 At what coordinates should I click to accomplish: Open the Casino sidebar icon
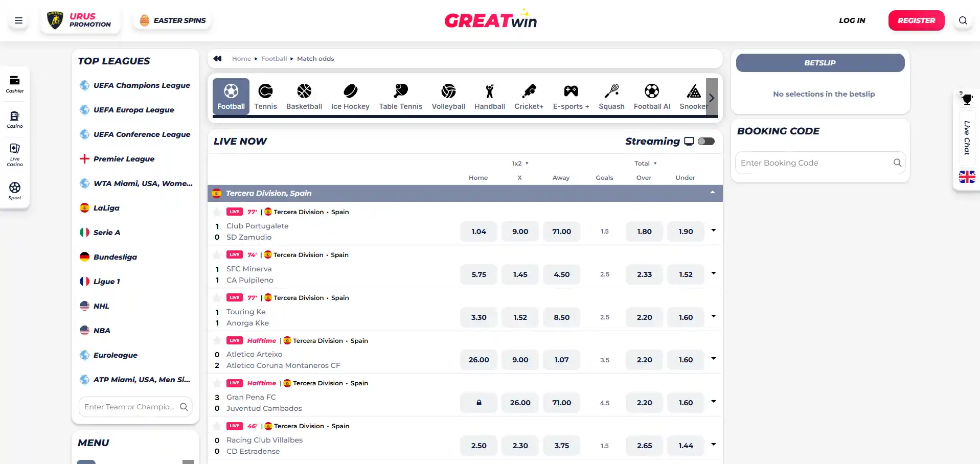tap(15, 120)
